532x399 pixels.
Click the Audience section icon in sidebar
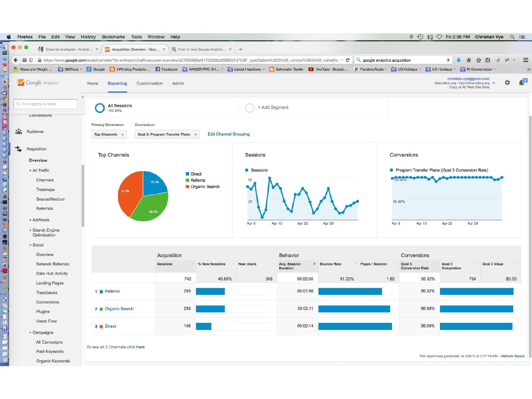pos(18,132)
